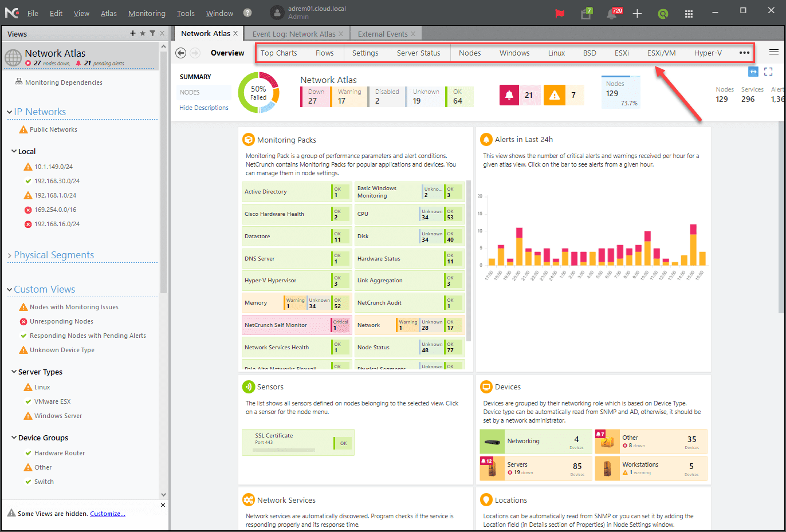The height and width of the screenshot is (532, 786).
Task: Add a new view with the Views plus icon
Action: click(x=133, y=33)
